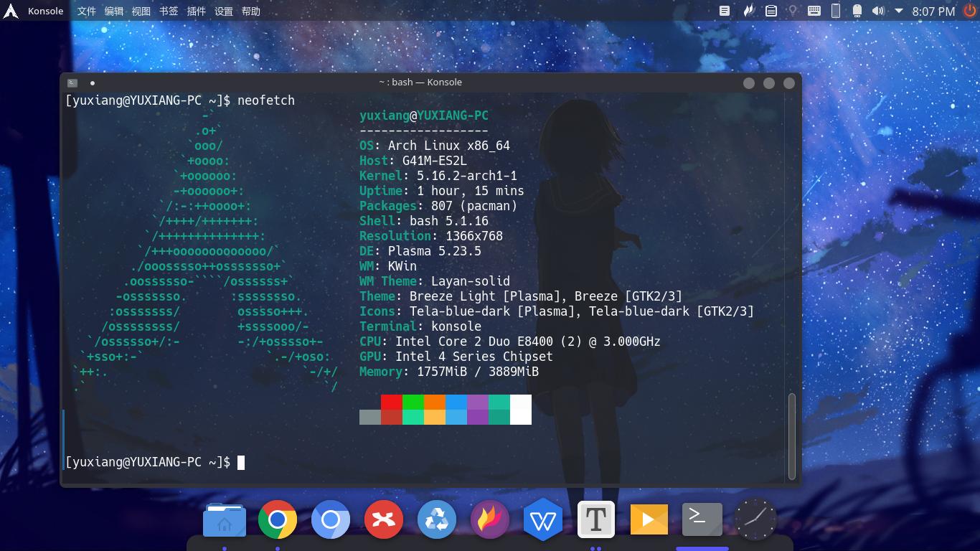
Task: Click the "Host: G41M-ES2L" line
Action: coord(413,161)
